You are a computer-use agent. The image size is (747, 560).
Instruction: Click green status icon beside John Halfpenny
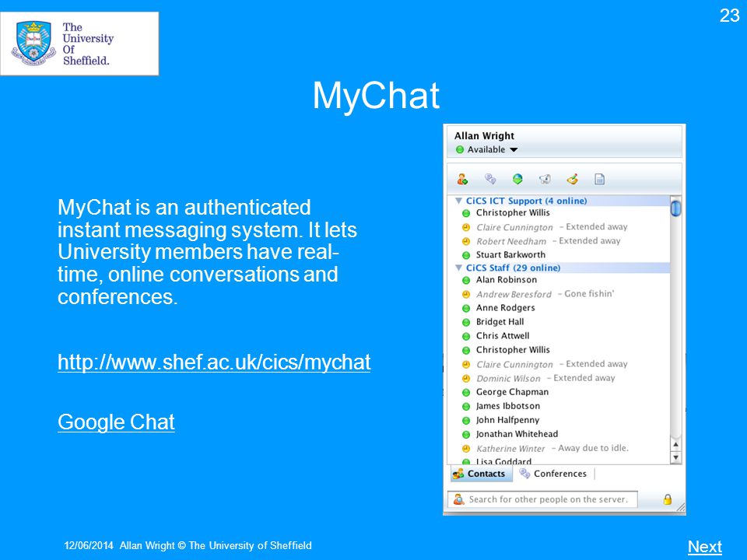[x=466, y=421]
